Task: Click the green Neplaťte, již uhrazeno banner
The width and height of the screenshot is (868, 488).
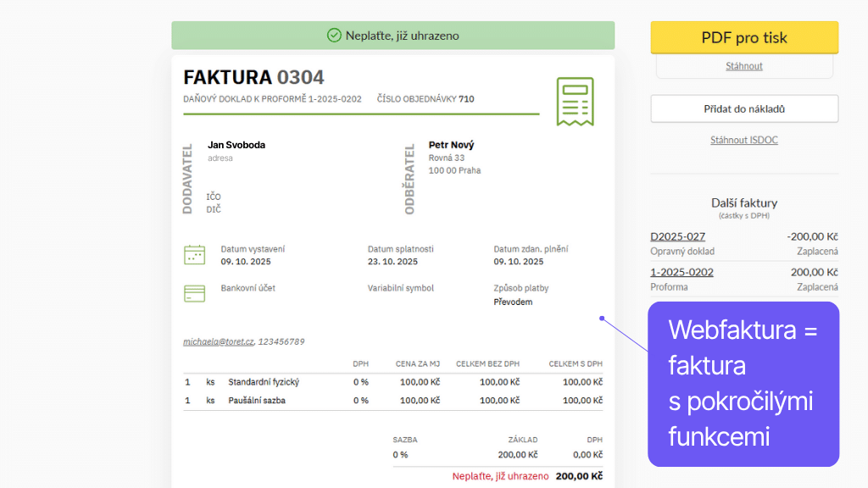Action: point(392,36)
